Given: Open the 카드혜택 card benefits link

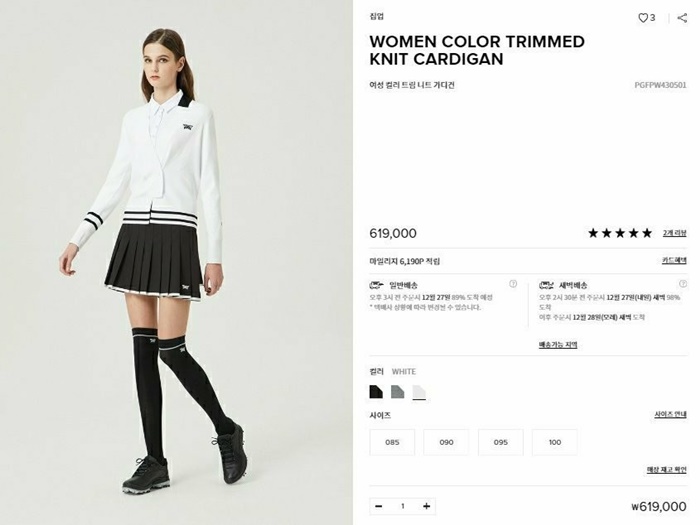Looking at the screenshot, I should pyautogui.click(x=674, y=261).
